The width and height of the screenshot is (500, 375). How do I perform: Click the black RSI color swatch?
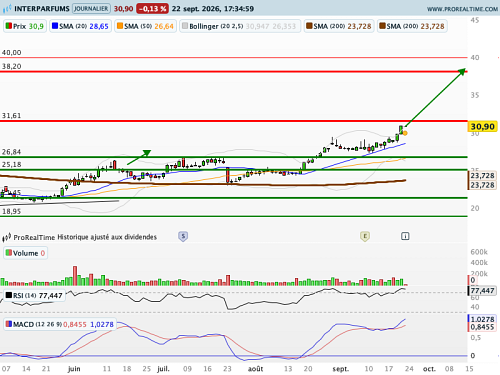(9, 295)
